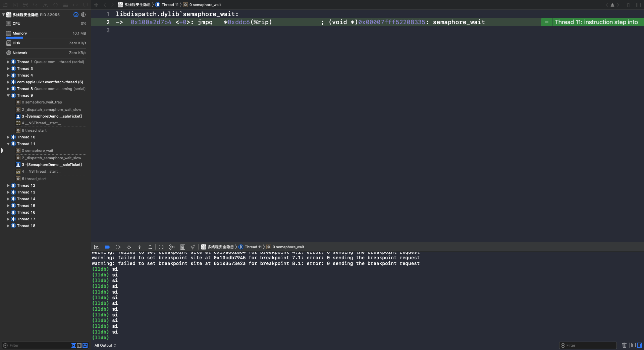Select frame 3 -[SemaphoreDemo __saleTicket] under Thread 9
Image resolution: width=644 pixels, height=350 pixels.
click(x=49, y=116)
